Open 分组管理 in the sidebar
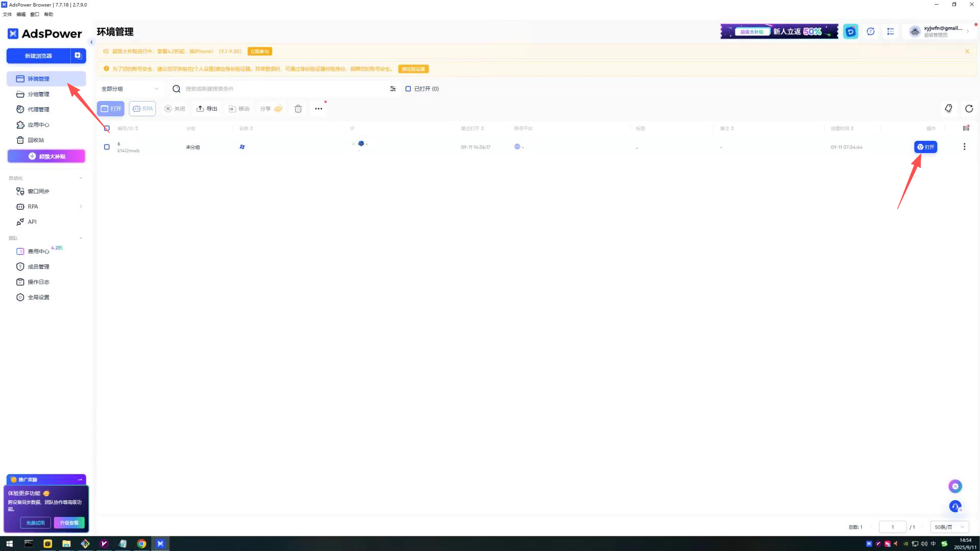Screen dimensions: 980x551 38,94
